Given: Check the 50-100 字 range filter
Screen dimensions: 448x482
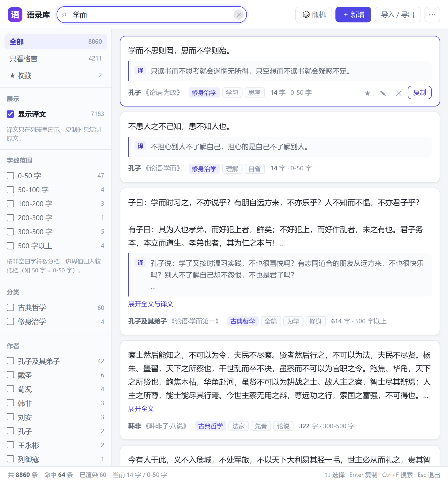Looking at the screenshot, I should (x=10, y=190).
